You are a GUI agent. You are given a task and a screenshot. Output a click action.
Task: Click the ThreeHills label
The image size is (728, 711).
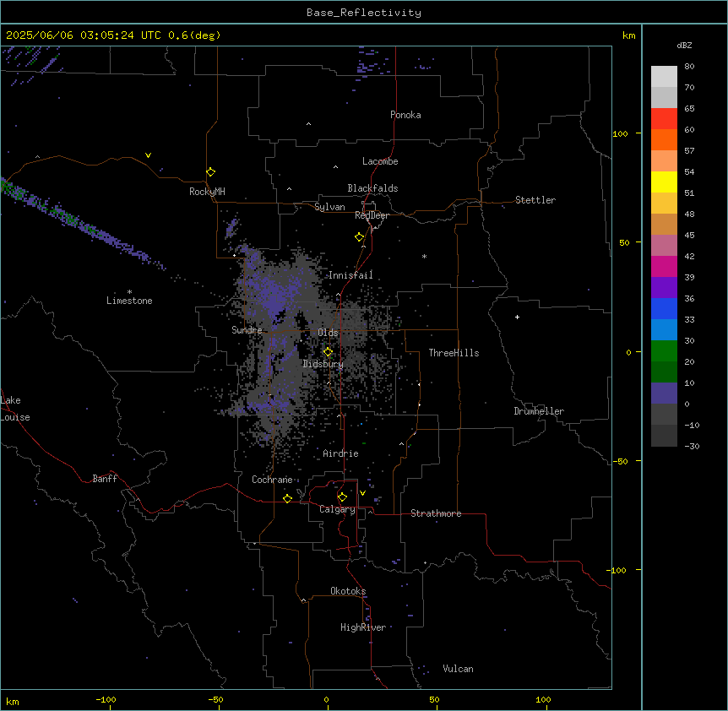pyautogui.click(x=454, y=353)
